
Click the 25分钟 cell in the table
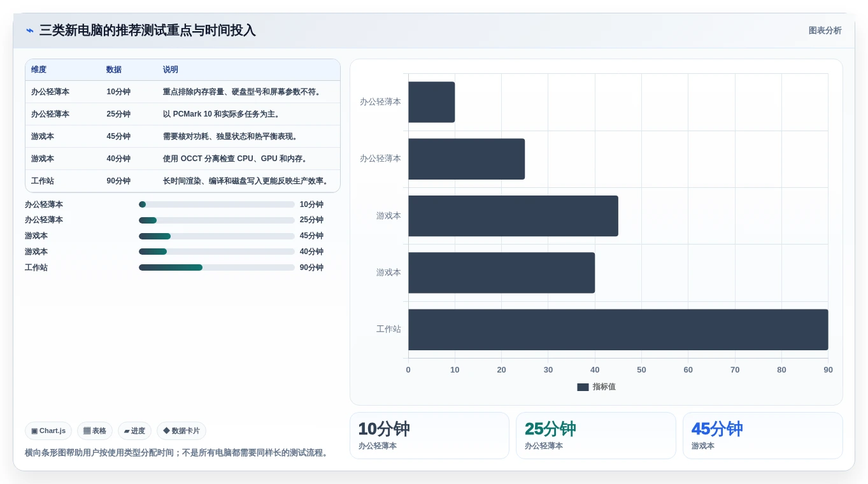118,114
